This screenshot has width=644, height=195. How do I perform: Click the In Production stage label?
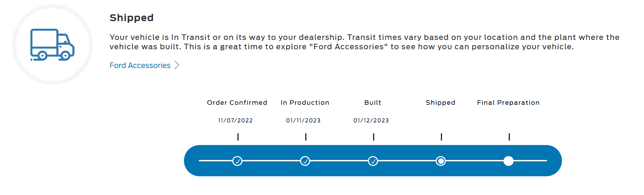[305, 103]
